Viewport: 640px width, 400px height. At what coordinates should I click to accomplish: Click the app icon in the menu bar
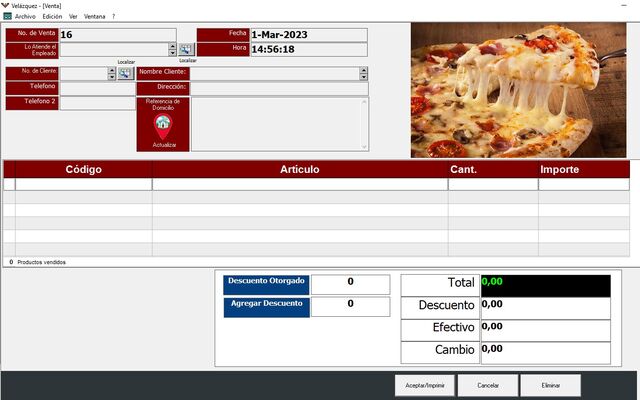pos(7,17)
